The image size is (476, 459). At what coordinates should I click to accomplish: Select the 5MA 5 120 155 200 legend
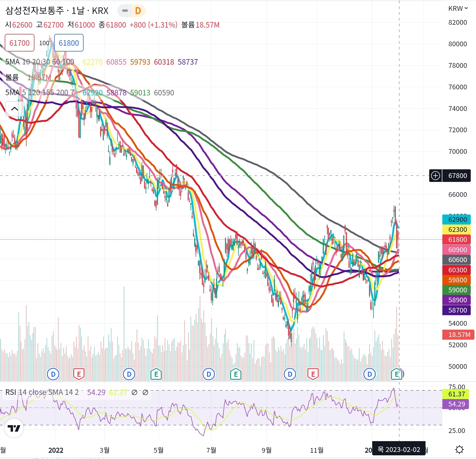pyautogui.click(x=40, y=93)
